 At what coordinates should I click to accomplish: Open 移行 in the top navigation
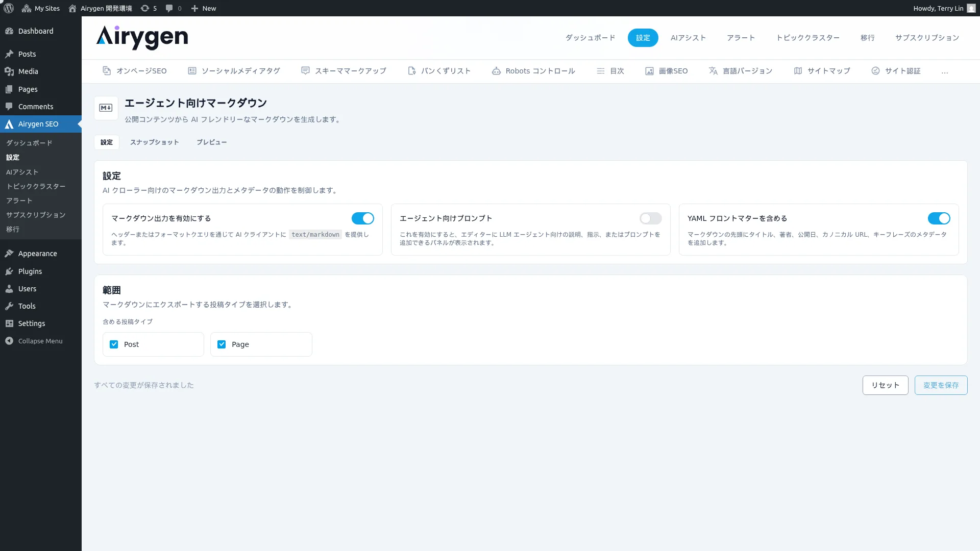point(868,38)
